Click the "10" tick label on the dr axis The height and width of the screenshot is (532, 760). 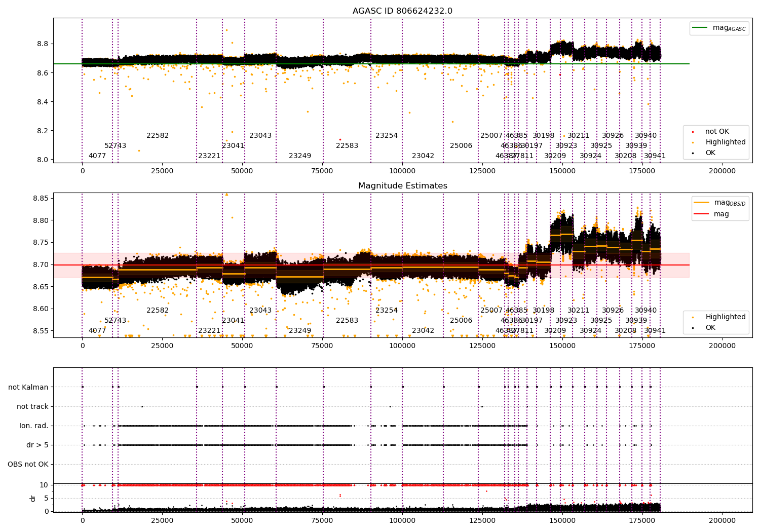(x=44, y=485)
